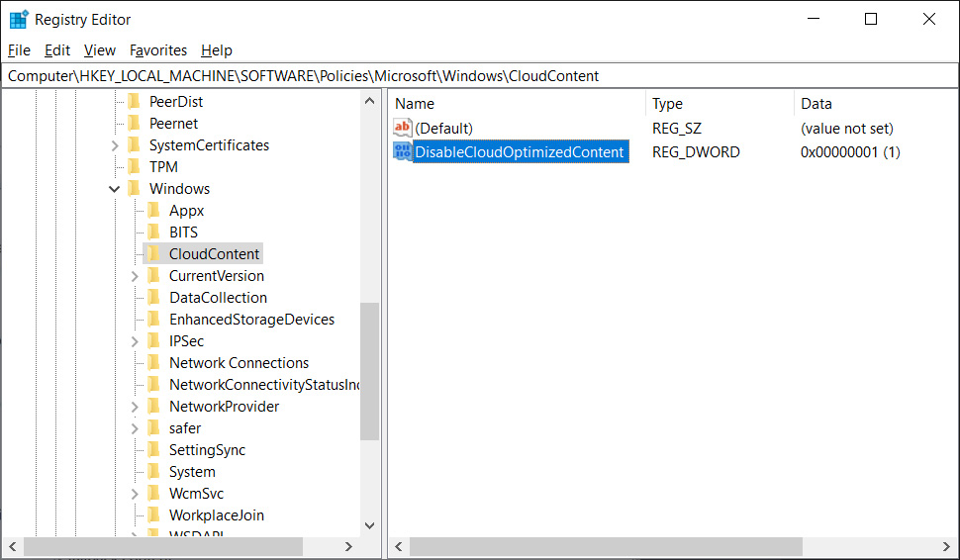Select the TPM key label
This screenshot has height=560, width=960.
tap(163, 166)
